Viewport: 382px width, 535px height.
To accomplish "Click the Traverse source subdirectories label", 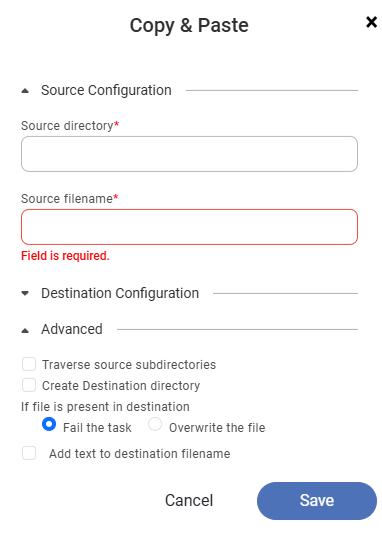I will [129, 365].
